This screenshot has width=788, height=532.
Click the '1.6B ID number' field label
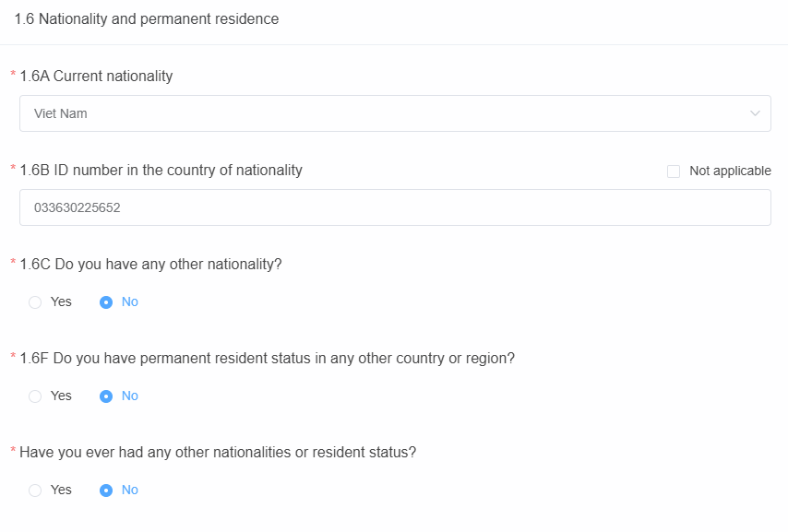click(x=161, y=170)
